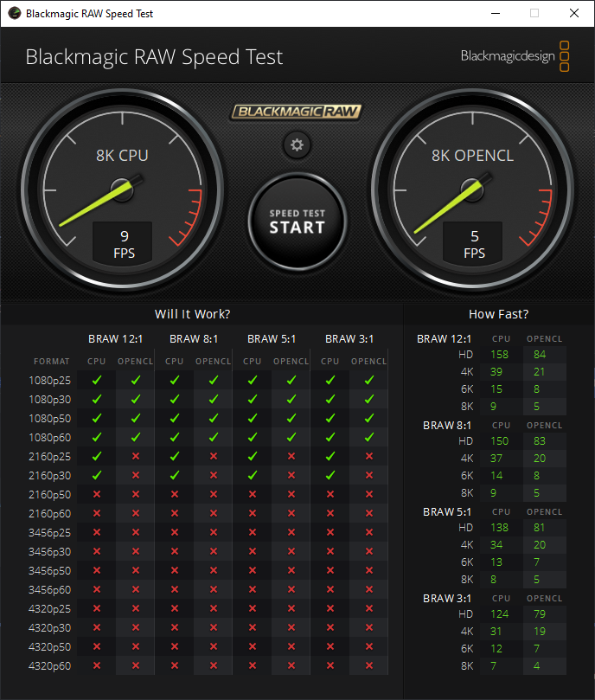Click the Blackmagic RAW Speed Test header title

click(x=154, y=57)
